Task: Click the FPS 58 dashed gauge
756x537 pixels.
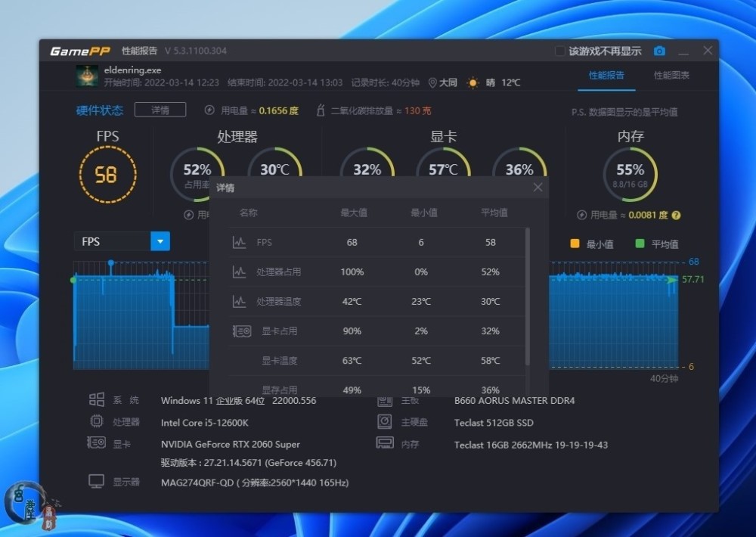Action: point(107,174)
